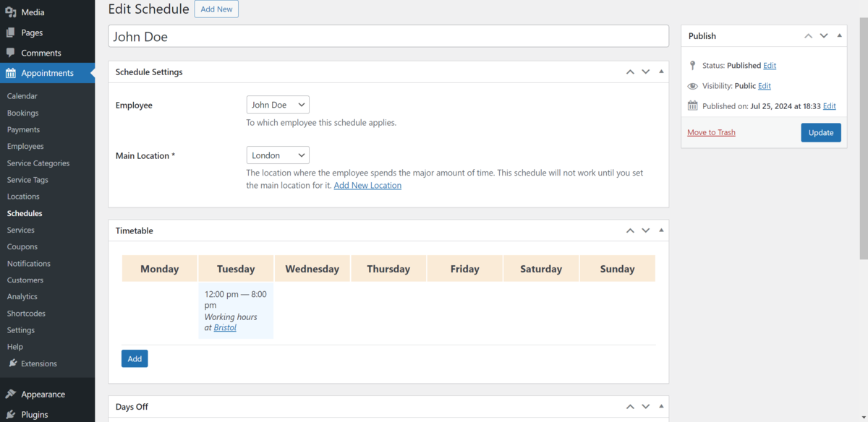Viewport: 868px width, 422px height.
Task: Move Schedule Settings panel up
Action: 630,72
